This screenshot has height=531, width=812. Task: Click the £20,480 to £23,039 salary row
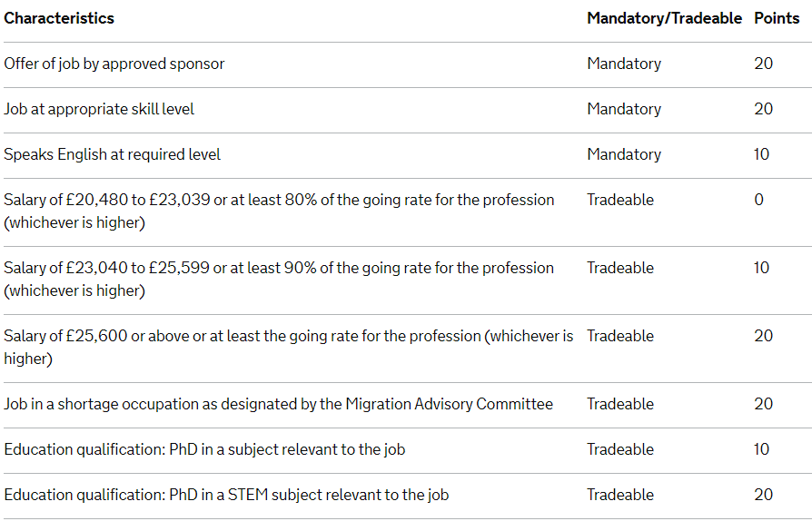click(x=406, y=211)
